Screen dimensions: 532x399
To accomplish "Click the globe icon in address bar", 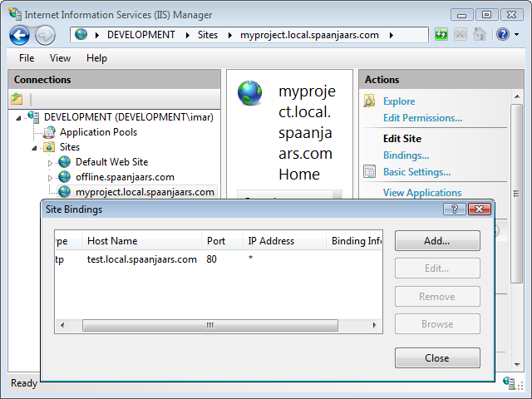I will [x=81, y=35].
